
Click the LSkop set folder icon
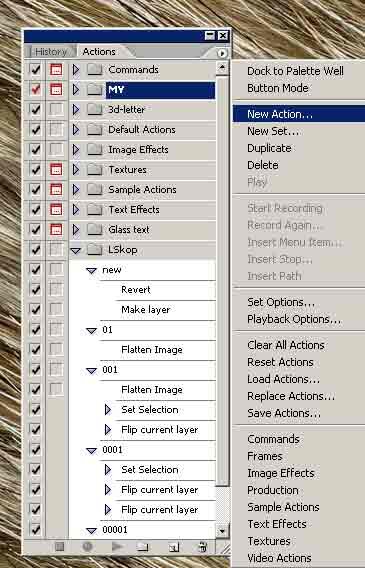coord(95,250)
